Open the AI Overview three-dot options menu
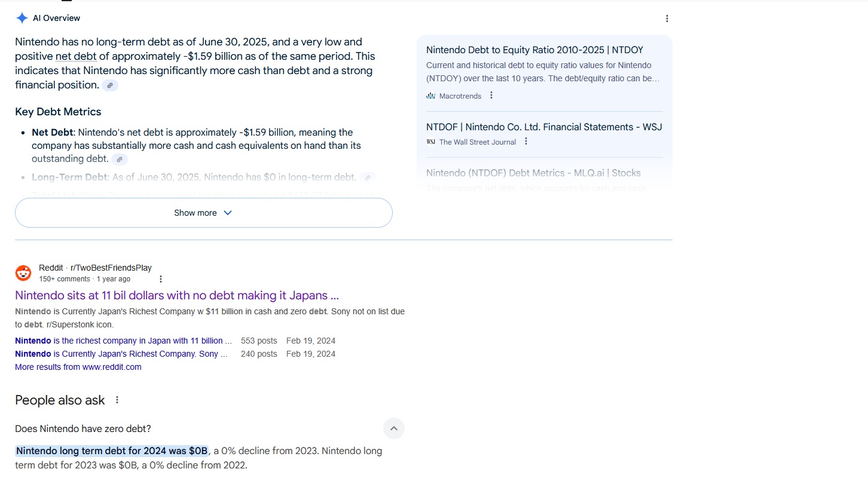 (x=667, y=19)
